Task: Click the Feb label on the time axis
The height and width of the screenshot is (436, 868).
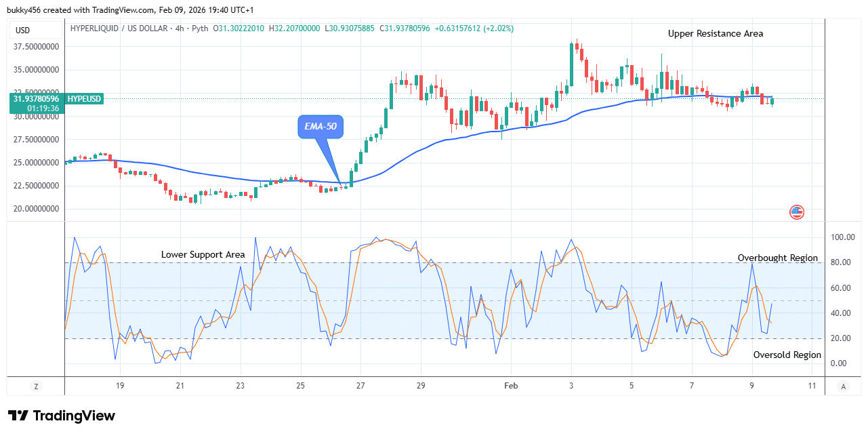Action: click(x=511, y=385)
